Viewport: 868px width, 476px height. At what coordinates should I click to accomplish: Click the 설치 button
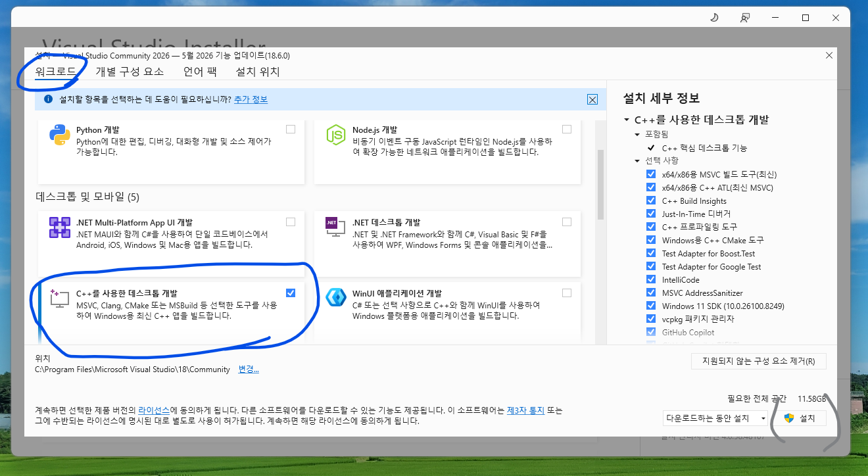(x=800, y=418)
